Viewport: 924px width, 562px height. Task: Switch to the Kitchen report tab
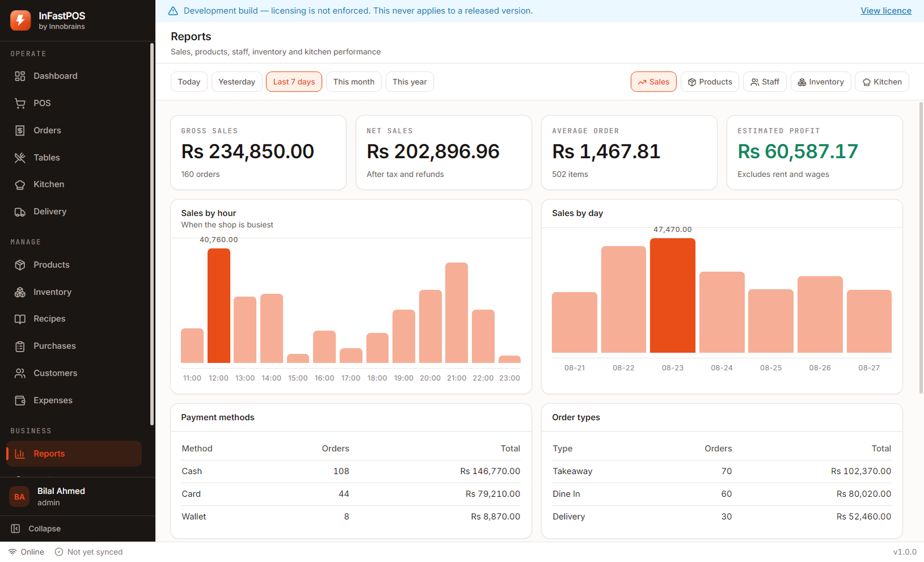882,82
